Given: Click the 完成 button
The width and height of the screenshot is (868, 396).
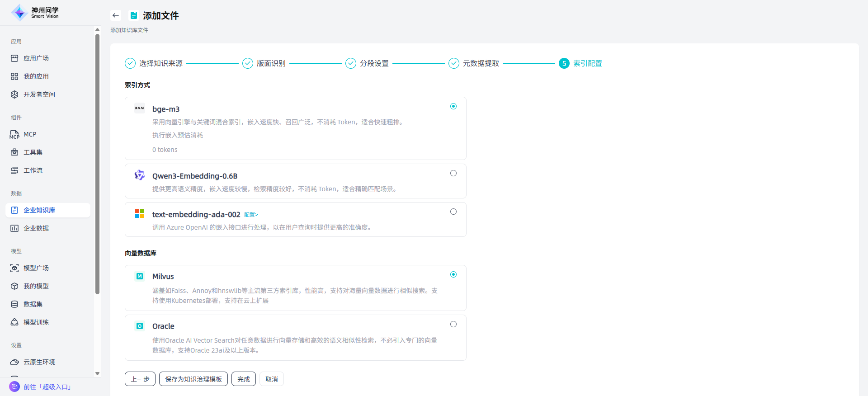Looking at the screenshot, I should coord(243,379).
